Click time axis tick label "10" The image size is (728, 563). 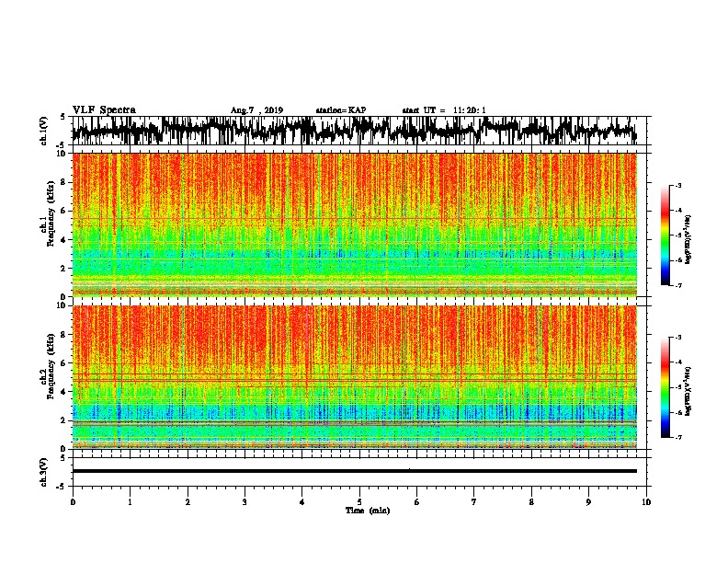[646, 502]
